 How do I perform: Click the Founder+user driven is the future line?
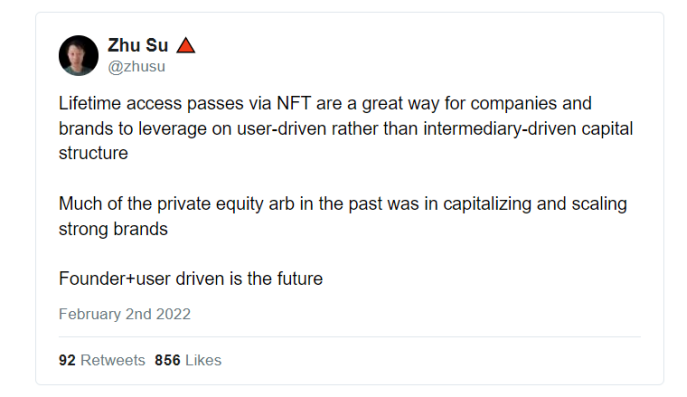pyautogui.click(x=191, y=279)
